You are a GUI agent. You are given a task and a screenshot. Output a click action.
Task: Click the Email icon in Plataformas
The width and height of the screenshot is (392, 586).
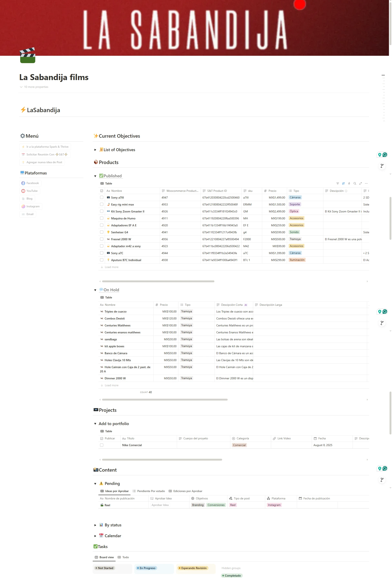pyautogui.click(x=23, y=214)
